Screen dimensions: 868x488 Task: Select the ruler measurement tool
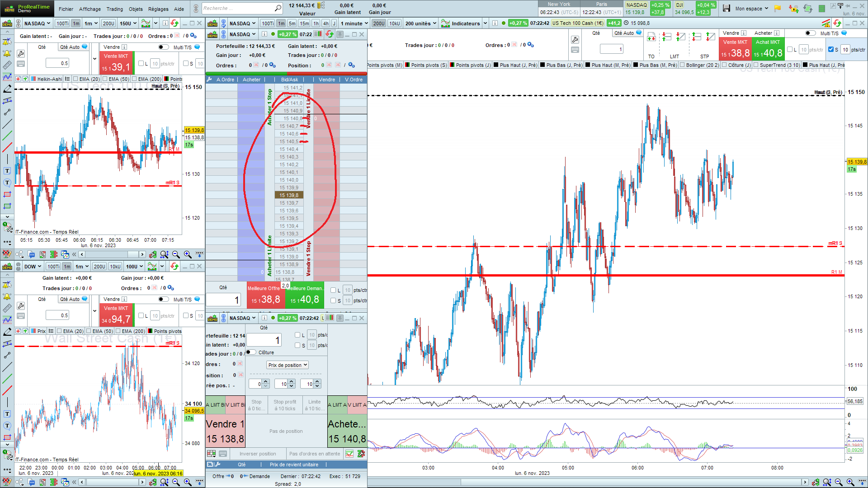coord(7,65)
